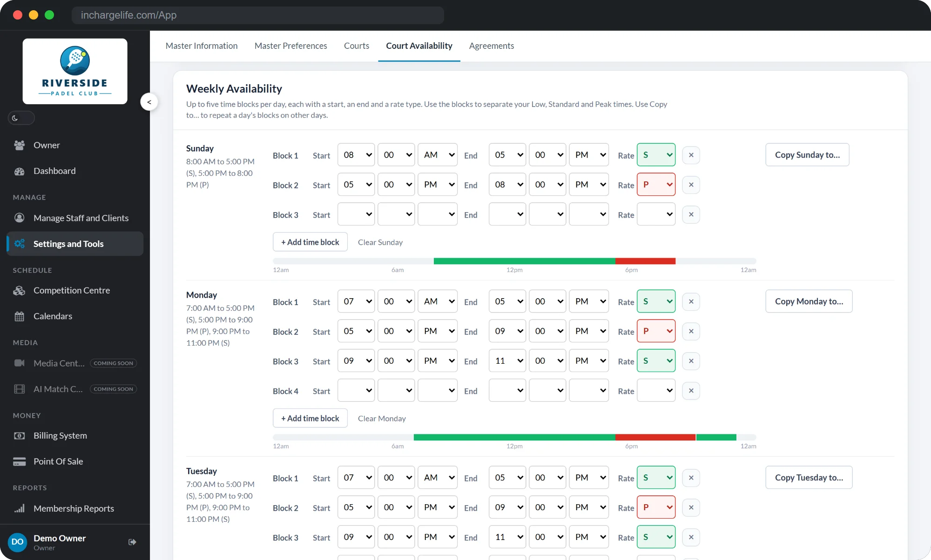Open Sunday Block 1 Rate dropdown
931x560 pixels.
[656, 155]
